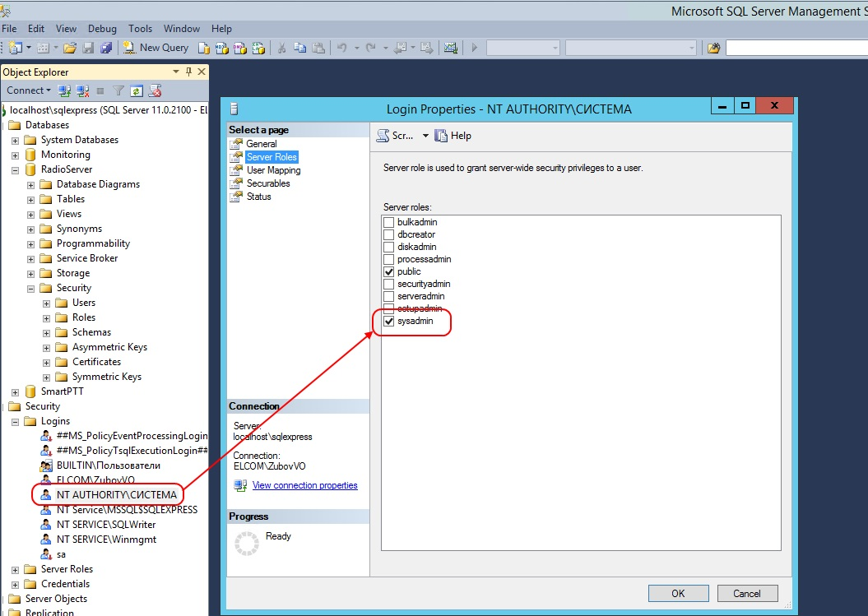Click the Start debugging play icon
The width and height of the screenshot is (868, 616).
(x=475, y=49)
